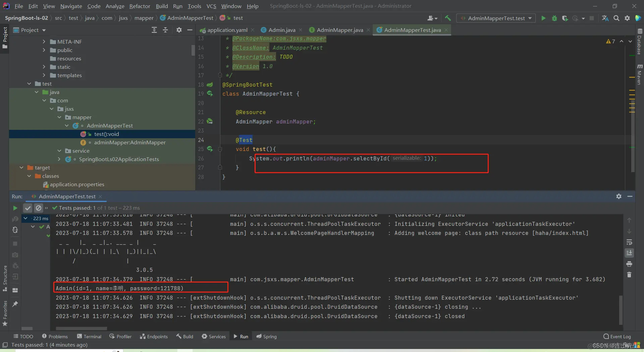The image size is (644, 352).
Task: Jump to next highlighted error arrow
Action: click(630, 41)
